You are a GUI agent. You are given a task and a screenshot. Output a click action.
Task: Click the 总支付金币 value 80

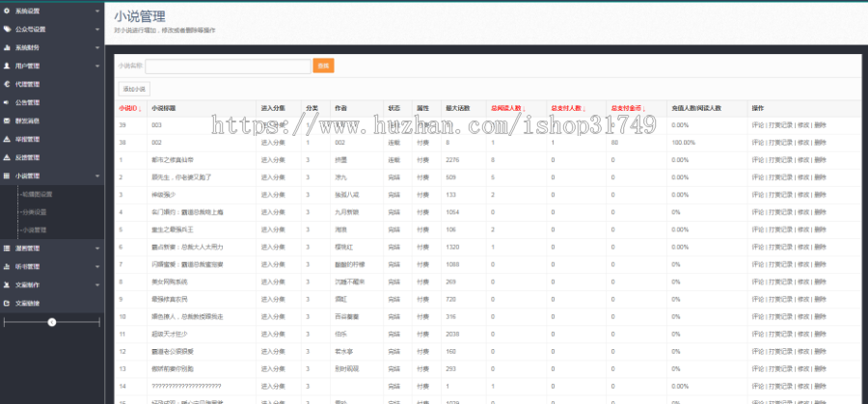tap(614, 143)
